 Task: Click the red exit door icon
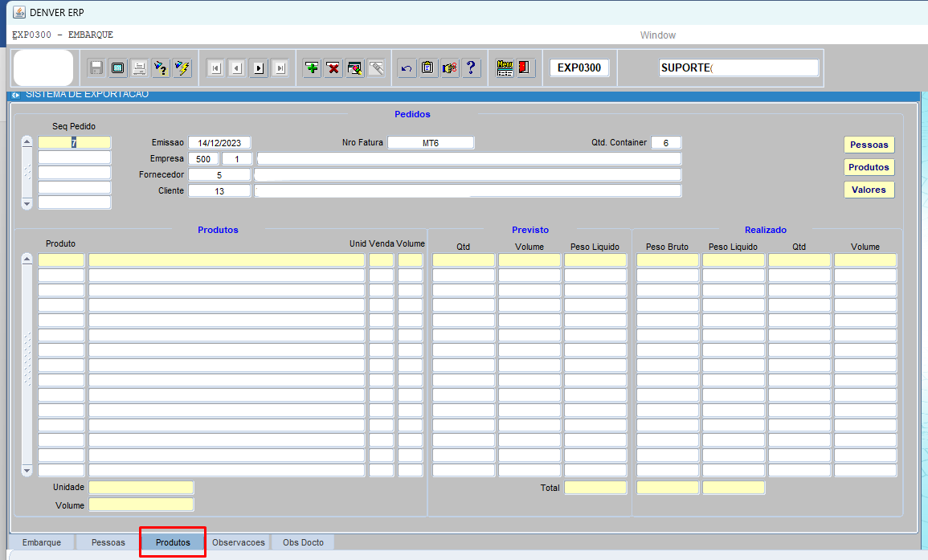(x=525, y=68)
